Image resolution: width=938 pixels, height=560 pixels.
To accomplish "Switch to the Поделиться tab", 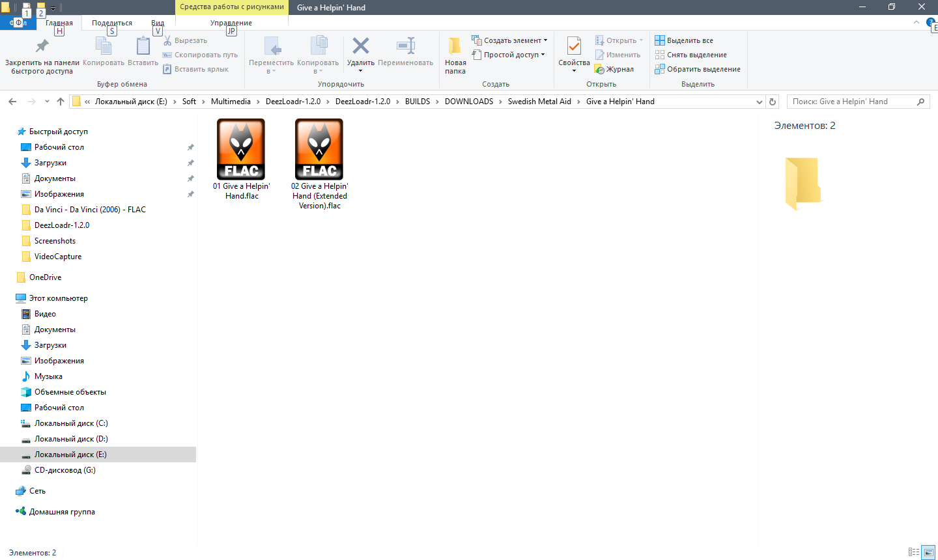I will [x=112, y=23].
